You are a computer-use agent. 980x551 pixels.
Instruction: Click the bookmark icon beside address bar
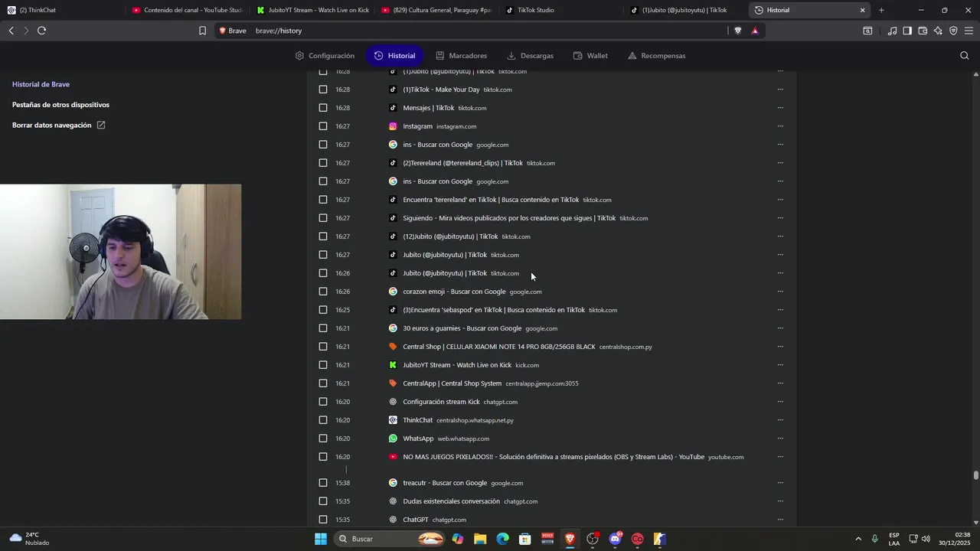202,31
